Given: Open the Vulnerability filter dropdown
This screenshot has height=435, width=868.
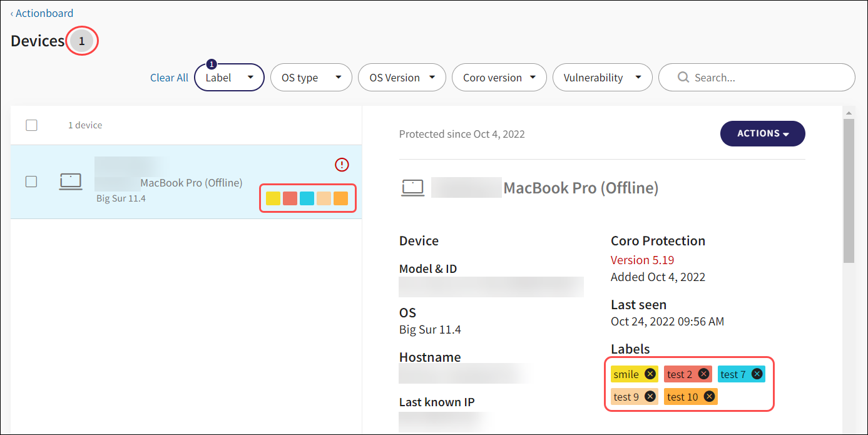Looking at the screenshot, I should [x=601, y=78].
